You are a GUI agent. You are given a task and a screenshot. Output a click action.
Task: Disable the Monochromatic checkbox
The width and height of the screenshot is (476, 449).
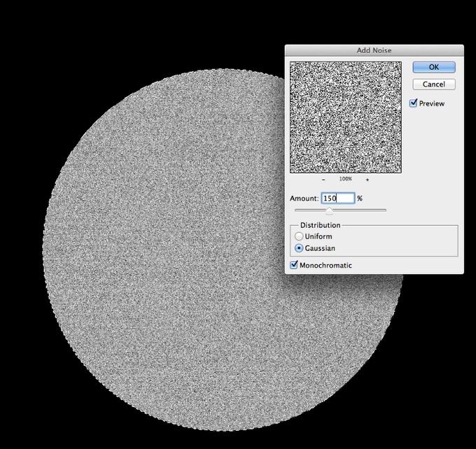pos(293,265)
